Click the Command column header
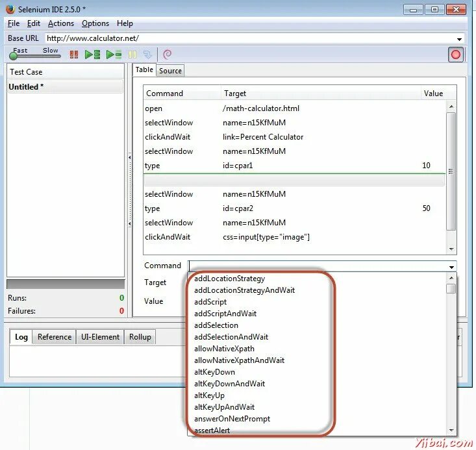 pos(182,94)
